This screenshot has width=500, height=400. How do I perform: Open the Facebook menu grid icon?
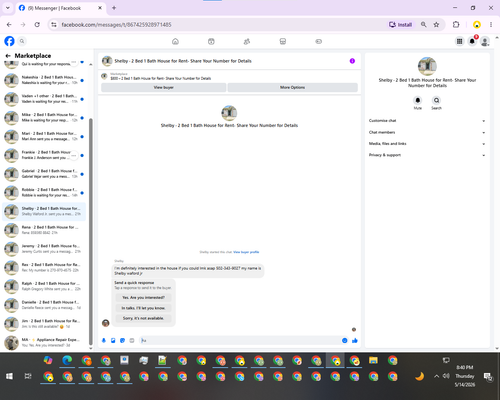point(459,41)
